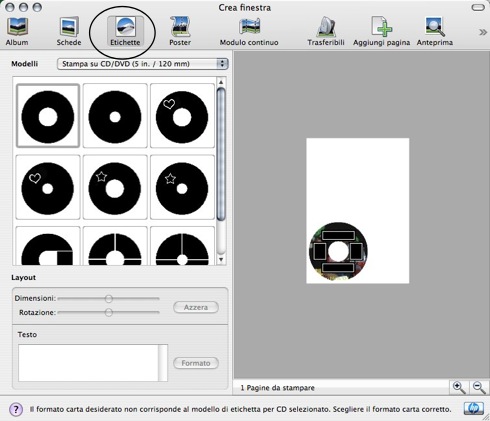
Task: Show more toolbar items chevron
Action: click(482, 32)
